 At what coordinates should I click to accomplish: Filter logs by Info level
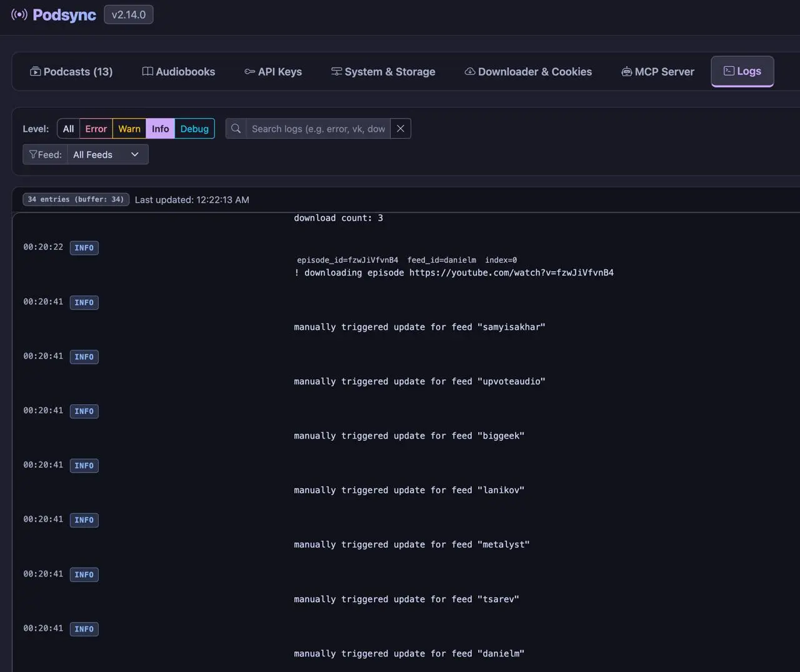(161, 129)
